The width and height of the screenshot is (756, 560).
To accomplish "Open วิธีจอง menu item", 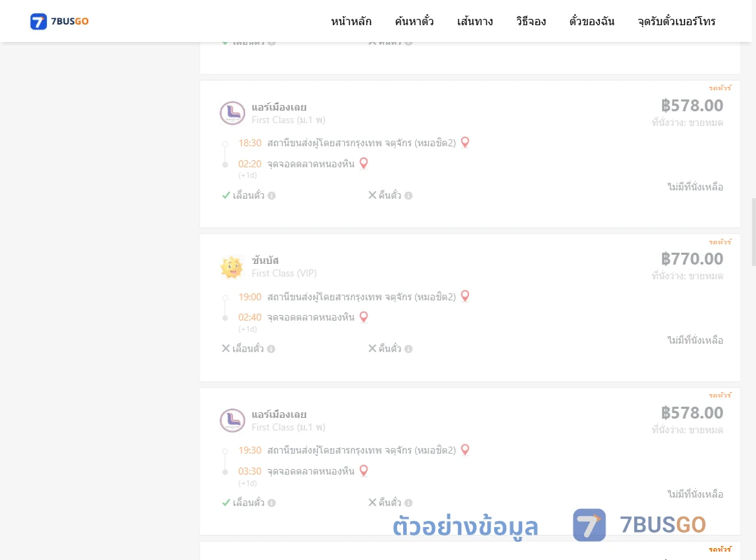I will 531,21.
